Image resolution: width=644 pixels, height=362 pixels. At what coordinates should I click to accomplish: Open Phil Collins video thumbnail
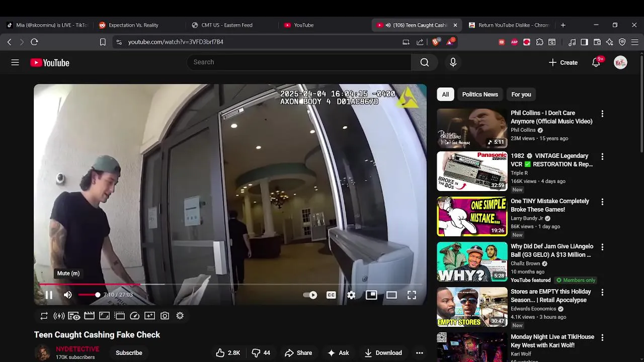[472, 128]
